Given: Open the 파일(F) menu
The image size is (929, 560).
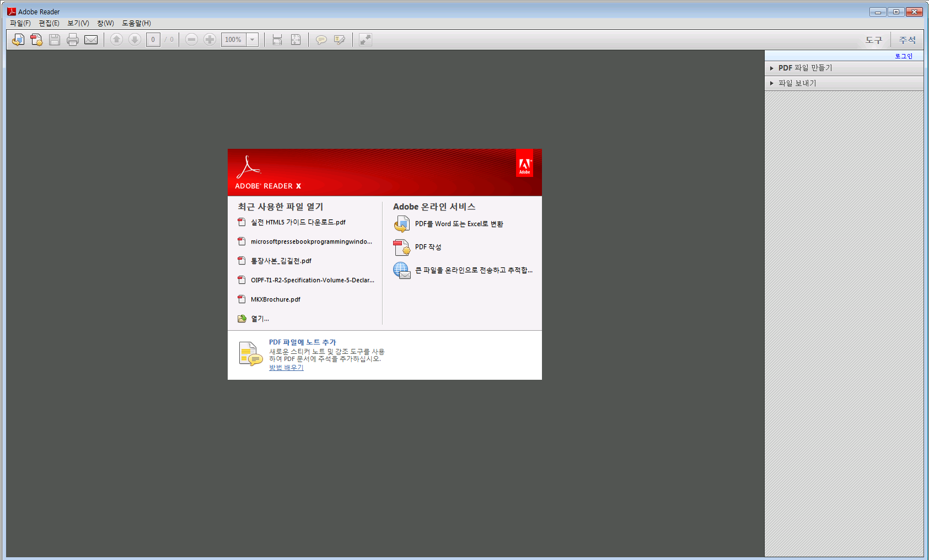Looking at the screenshot, I should 20,23.
